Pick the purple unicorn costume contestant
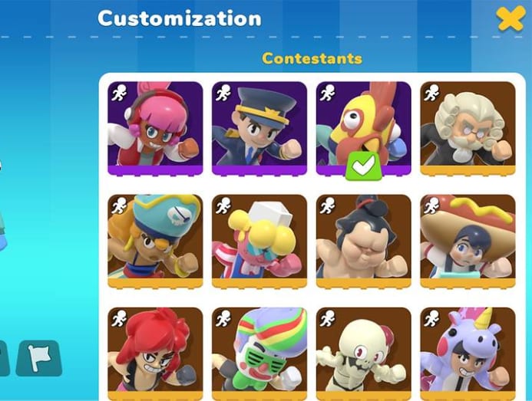532x401 pixels. point(468,354)
